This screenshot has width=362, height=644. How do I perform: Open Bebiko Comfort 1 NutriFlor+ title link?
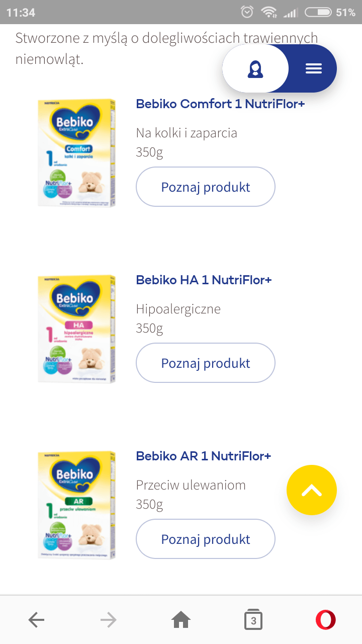pos(220,104)
